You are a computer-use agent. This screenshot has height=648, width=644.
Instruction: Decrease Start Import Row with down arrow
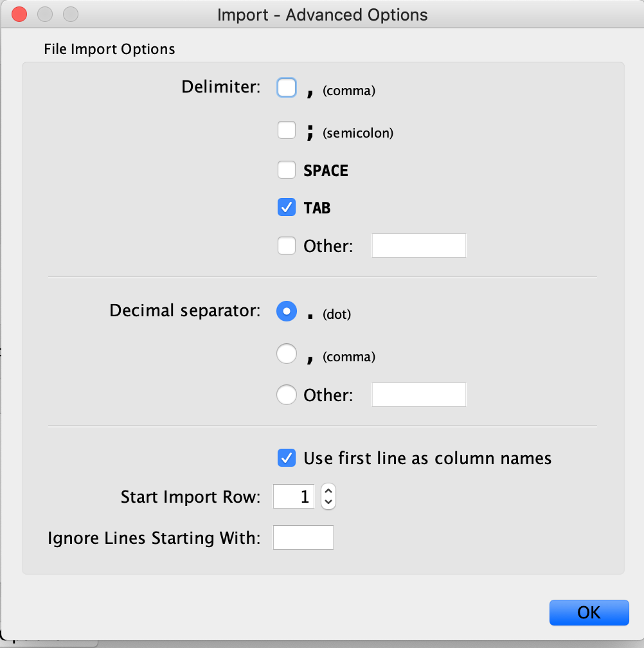328,502
